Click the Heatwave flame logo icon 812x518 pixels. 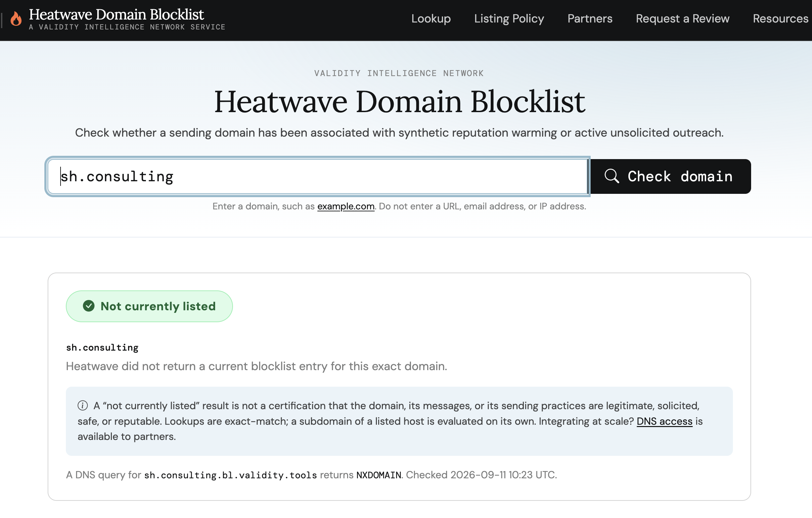(16, 19)
